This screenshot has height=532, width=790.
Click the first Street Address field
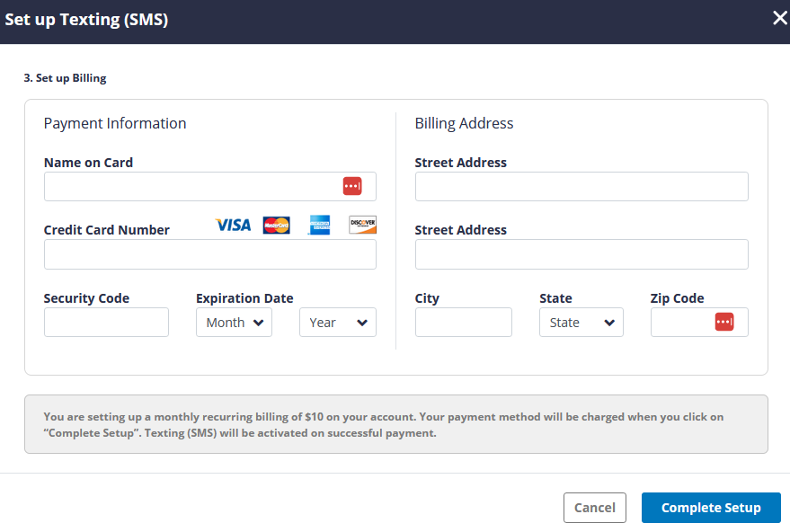coord(581,187)
